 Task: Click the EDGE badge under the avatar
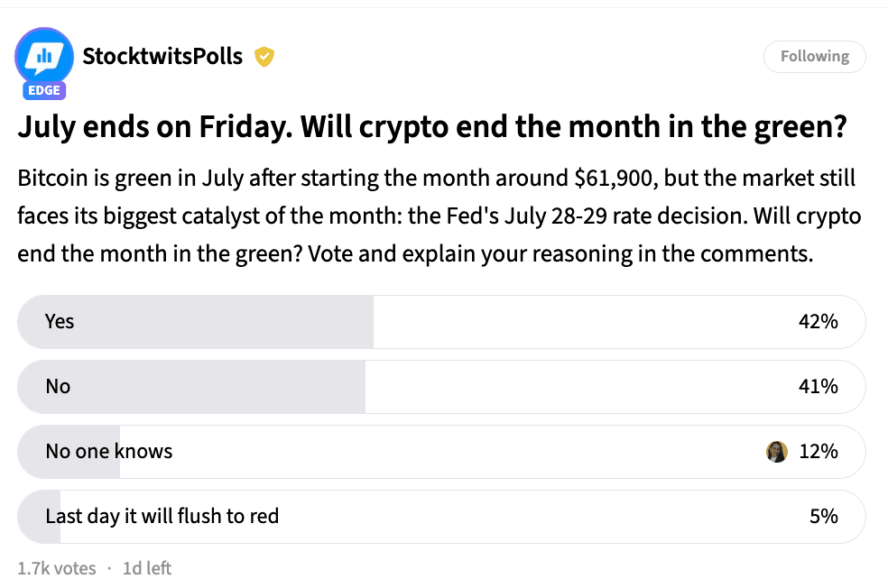[x=44, y=90]
